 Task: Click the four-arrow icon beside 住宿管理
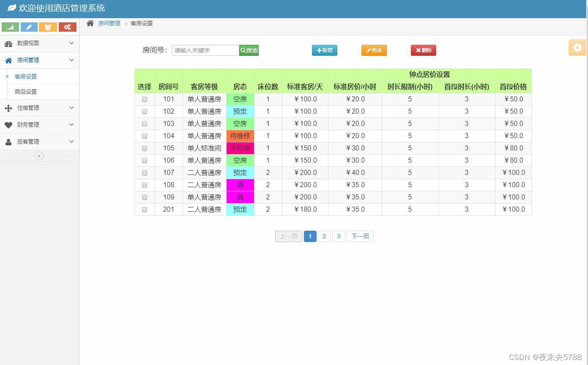click(8, 108)
